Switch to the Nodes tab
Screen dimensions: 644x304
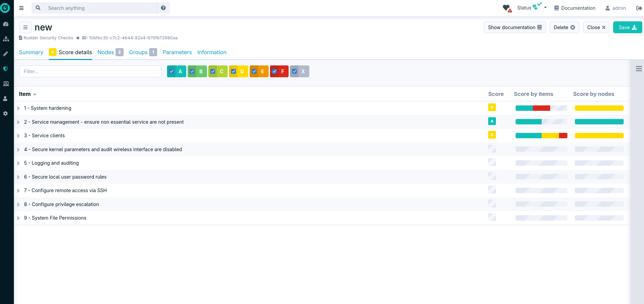coord(106,52)
